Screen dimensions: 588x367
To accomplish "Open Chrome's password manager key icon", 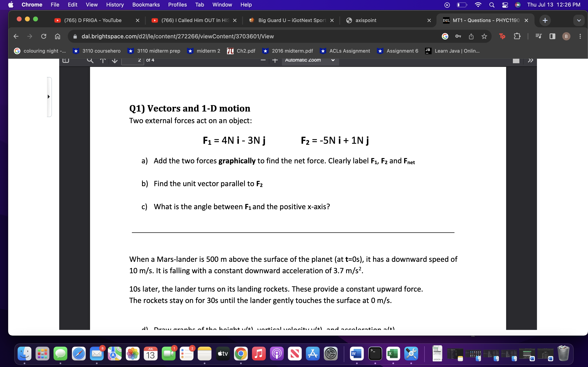I will 458,36.
